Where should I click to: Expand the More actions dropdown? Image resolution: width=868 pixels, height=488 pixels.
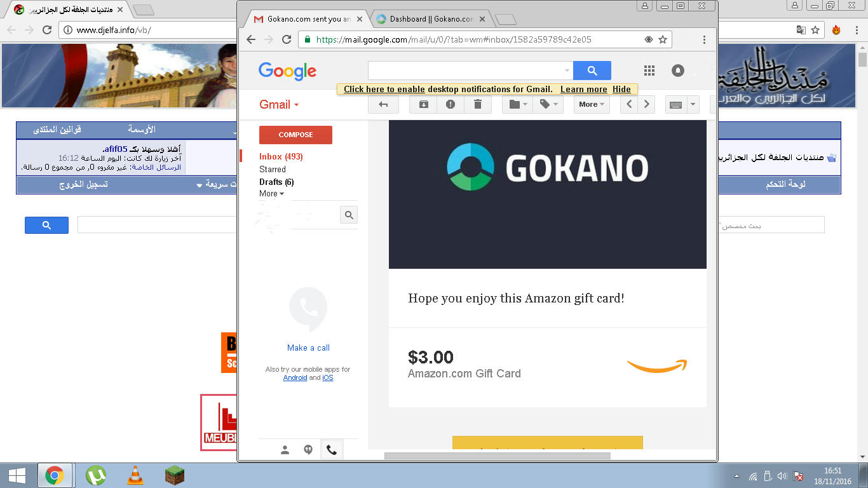tap(592, 104)
